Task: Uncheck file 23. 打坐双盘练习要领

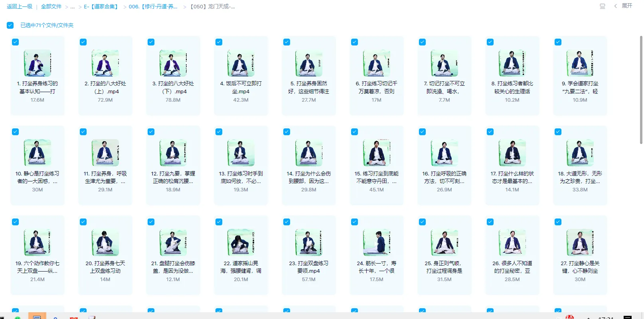Action: point(287,222)
